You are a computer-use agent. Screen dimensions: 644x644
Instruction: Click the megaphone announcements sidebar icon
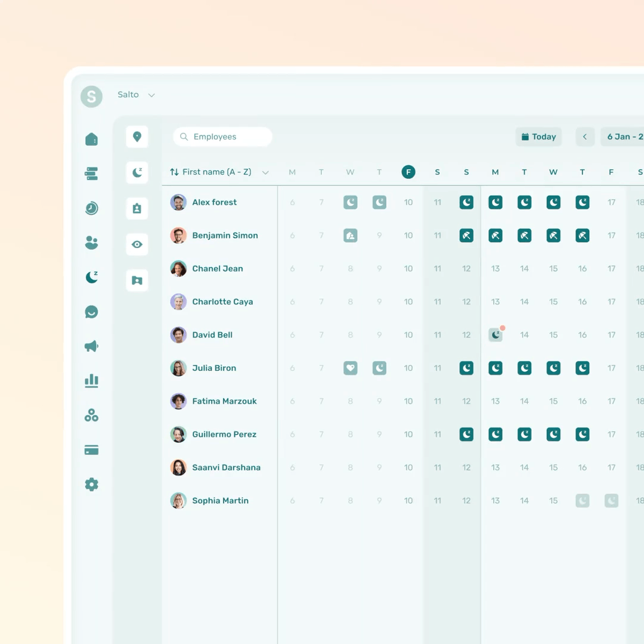click(91, 346)
